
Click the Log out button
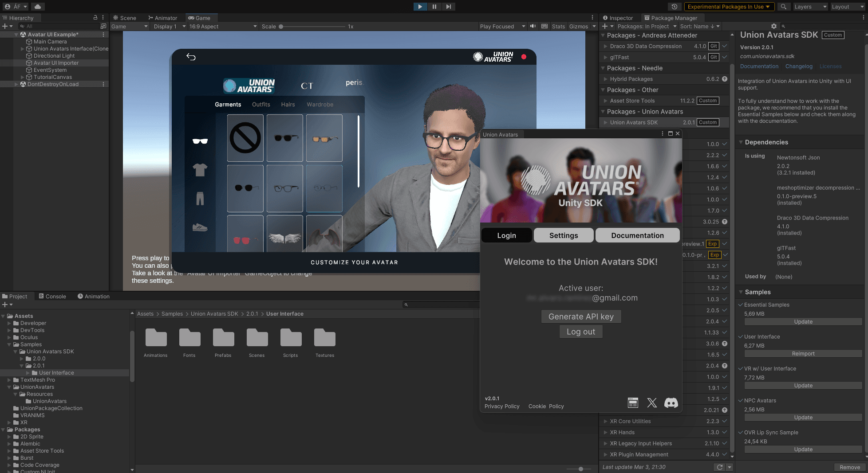581,332
